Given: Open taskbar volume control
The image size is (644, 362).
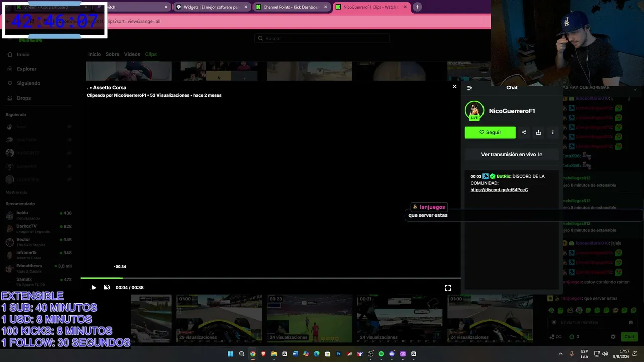Looking at the screenshot, I should [x=605, y=354].
